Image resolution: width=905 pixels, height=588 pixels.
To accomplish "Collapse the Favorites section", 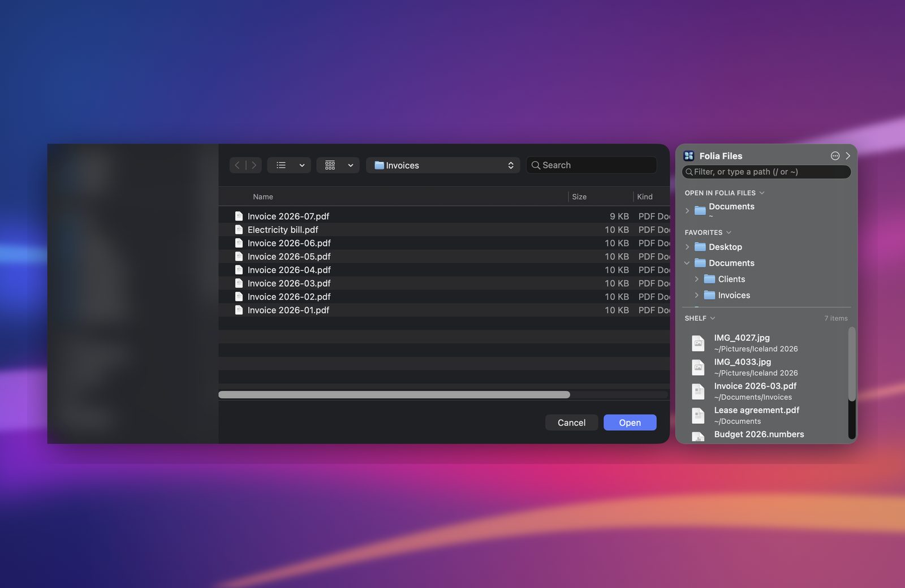I will [729, 232].
